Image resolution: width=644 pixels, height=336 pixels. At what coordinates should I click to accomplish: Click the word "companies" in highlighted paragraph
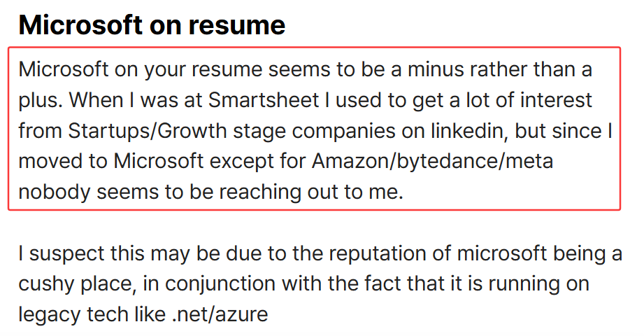tap(344, 132)
